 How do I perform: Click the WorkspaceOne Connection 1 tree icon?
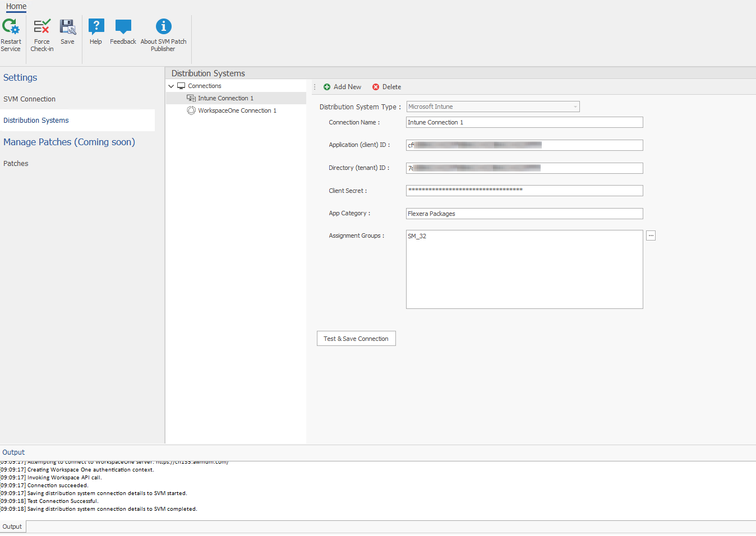[x=191, y=110]
